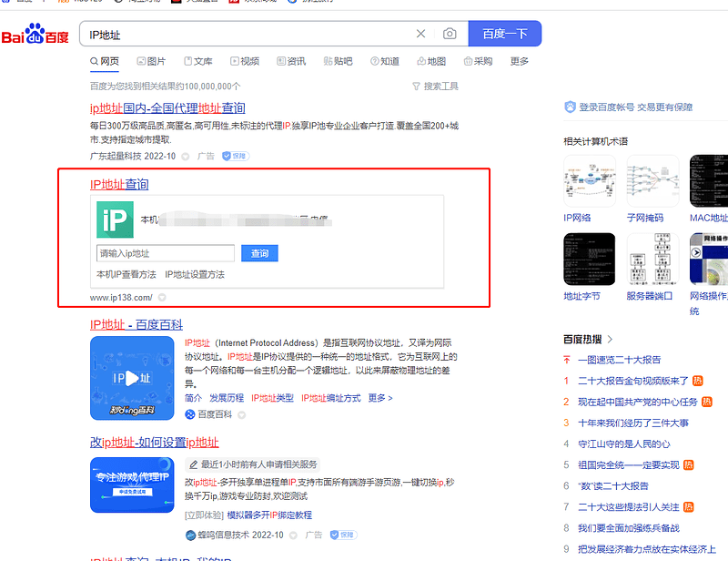Click the 保障 badge on first ad
728x561 pixels.
tap(236, 156)
